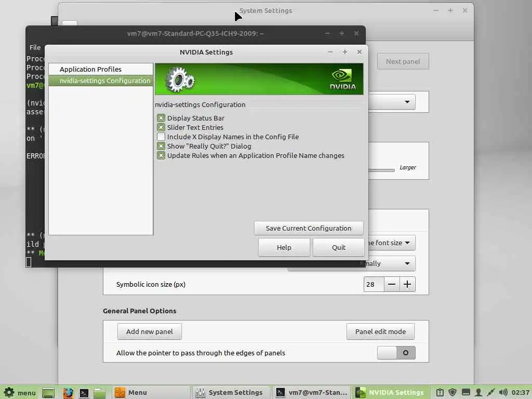Maximize the NVIDIA Settings window
The height and width of the screenshot is (399, 532).
(345, 52)
